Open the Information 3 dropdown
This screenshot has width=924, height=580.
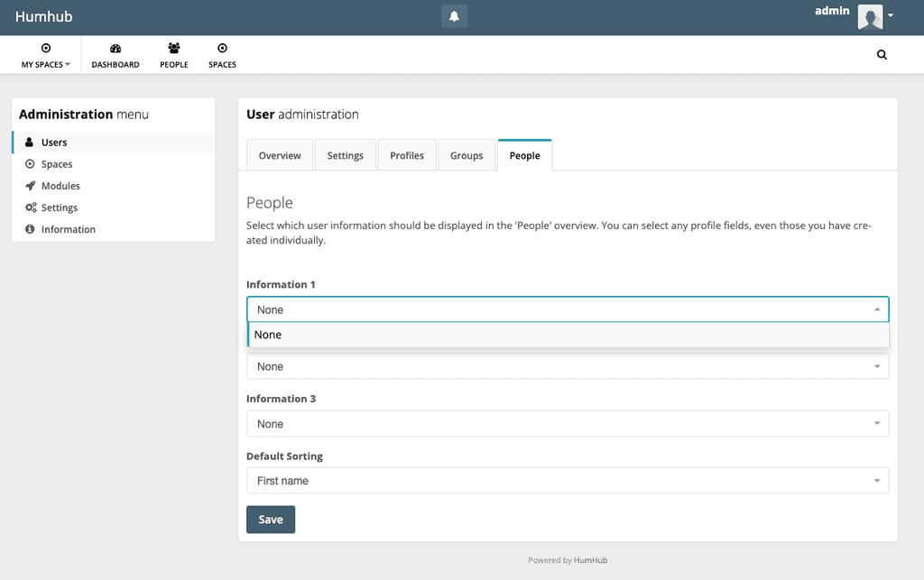point(568,424)
